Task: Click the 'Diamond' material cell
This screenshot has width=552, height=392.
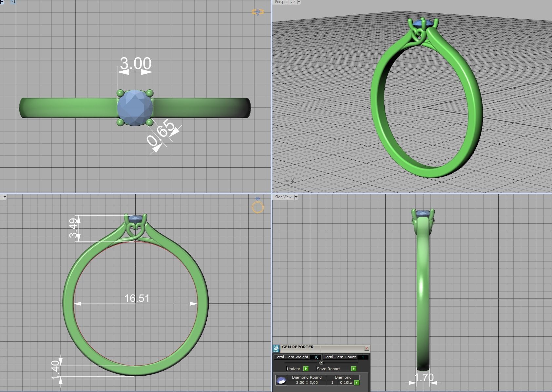Action: point(343,377)
